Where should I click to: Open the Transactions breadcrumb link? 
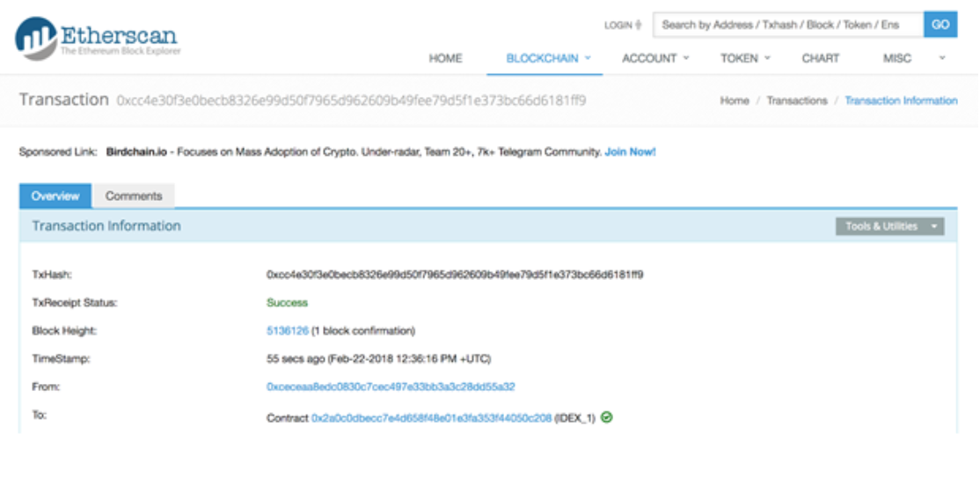tap(796, 101)
